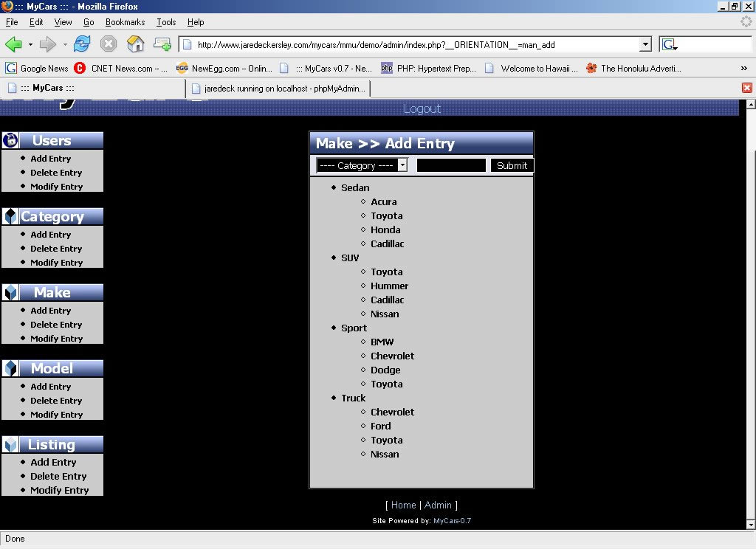This screenshot has width=756, height=549.
Task: Switch to the phpMyAdmin tab
Action: 278,89
